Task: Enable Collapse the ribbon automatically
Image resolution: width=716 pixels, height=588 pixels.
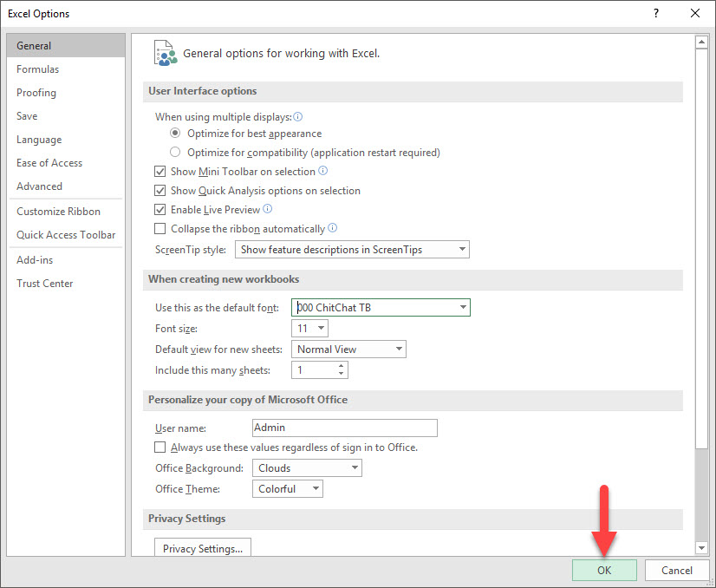Action: pyautogui.click(x=160, y=228)
